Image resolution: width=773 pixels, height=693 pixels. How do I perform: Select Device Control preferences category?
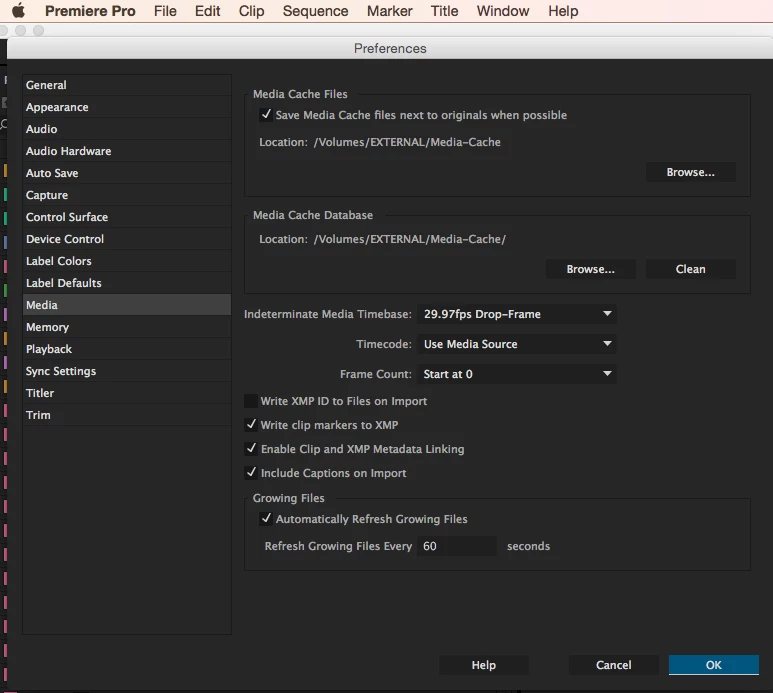(x=127, y=239)
